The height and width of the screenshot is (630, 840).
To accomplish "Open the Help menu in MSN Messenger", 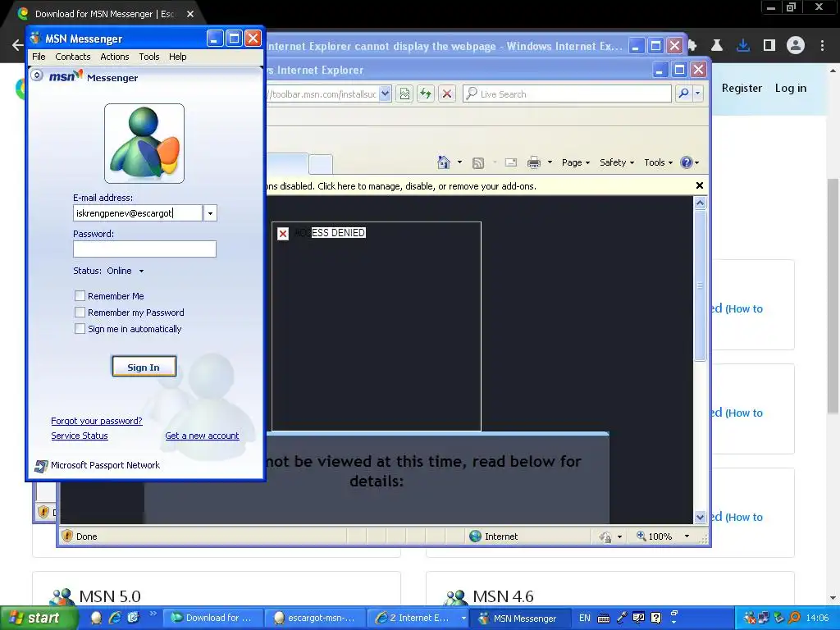I will (x=178, y=57).
